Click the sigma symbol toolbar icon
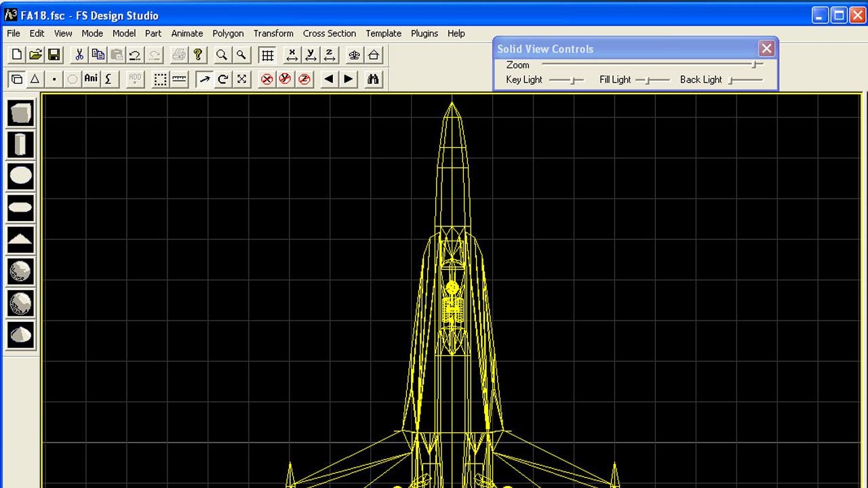Viewport: 868px width, 488px height. (109, 79)
